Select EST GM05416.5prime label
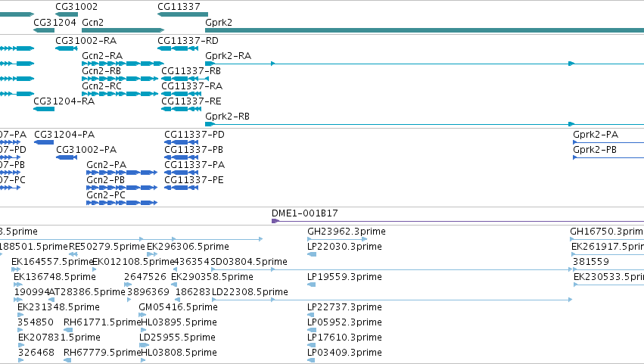Viewport: 644px width, 364px height. point(179,307)
